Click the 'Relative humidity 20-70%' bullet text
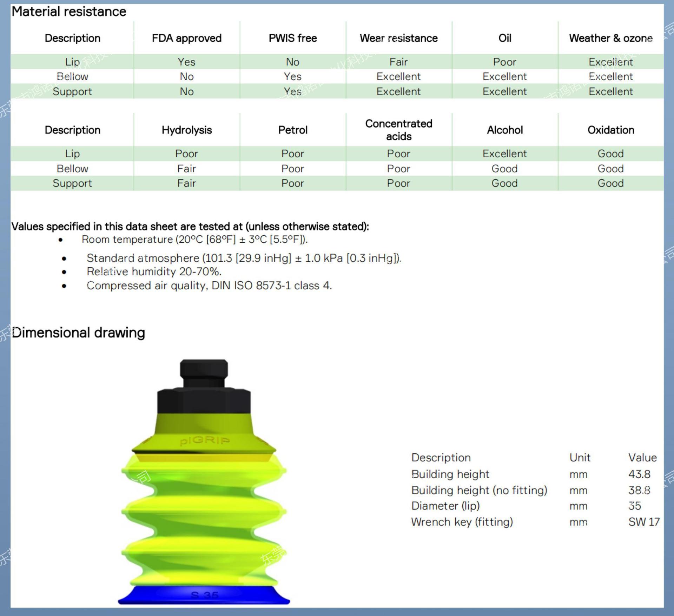 [154, 271]
